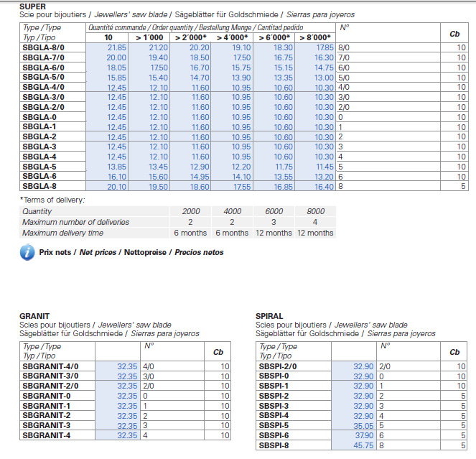This screenshot has height=459, width=476.
Task: Click the 21.85 price for SBGLA-8/0
Action: click(117, 47)
